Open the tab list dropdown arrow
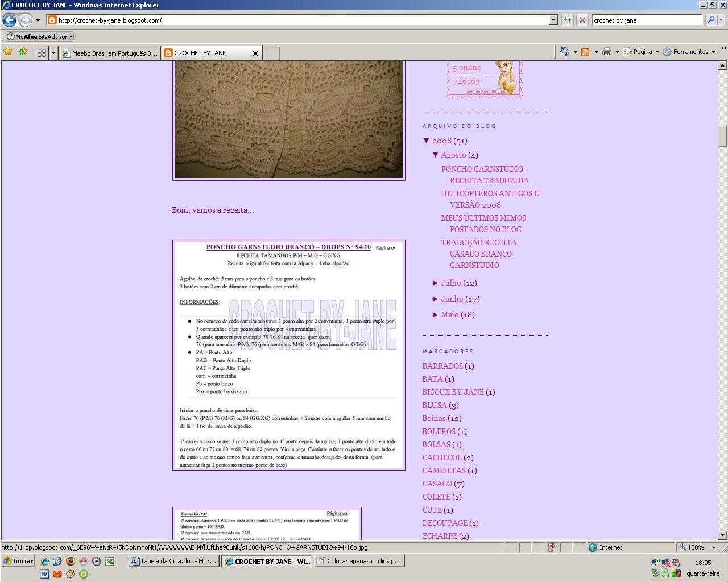 coord(53,53)
